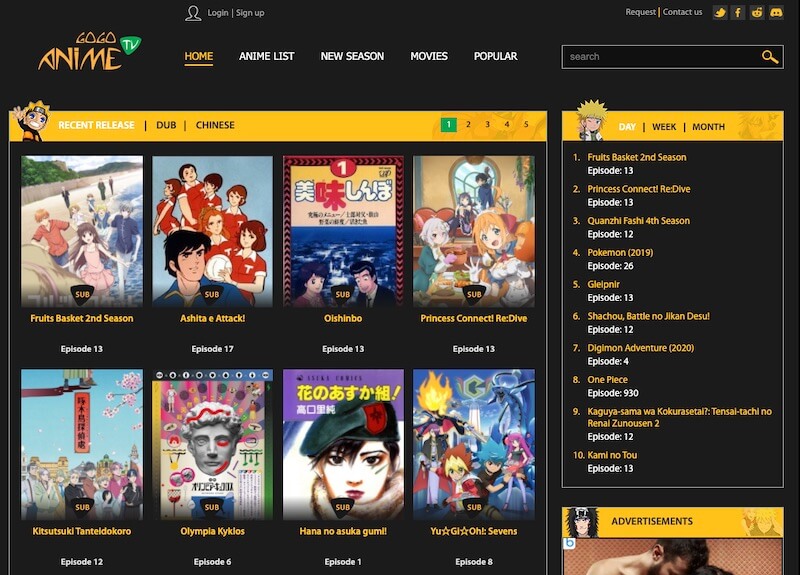Open Pokemon (2019) ranking link
The image size is (800, 575).
pyautogui.click(x=620, y=252)
